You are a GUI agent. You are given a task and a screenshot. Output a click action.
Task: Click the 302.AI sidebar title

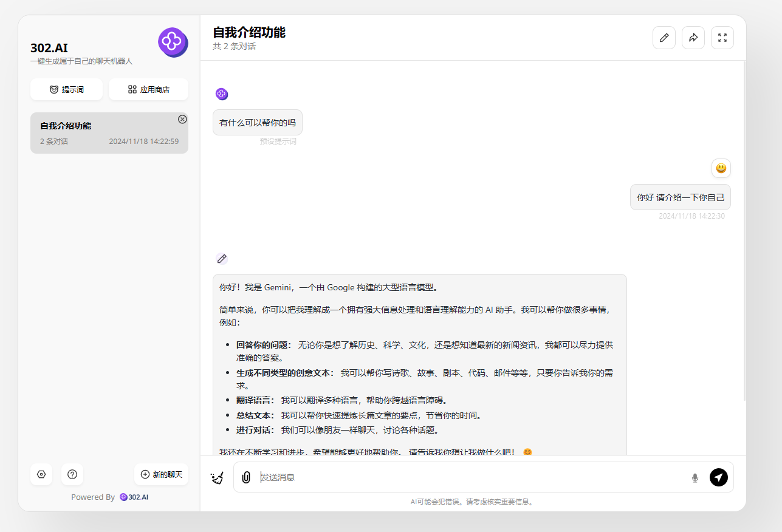coord(49,48)
